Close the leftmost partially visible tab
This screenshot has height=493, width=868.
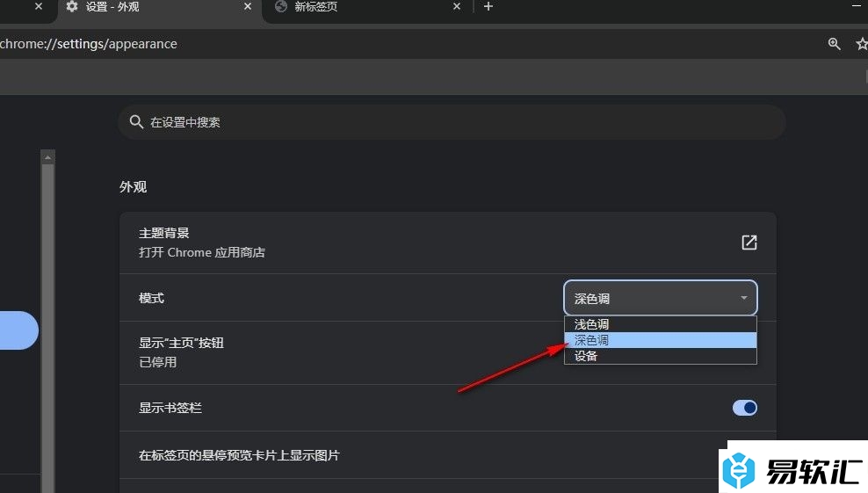click(38, 7)
